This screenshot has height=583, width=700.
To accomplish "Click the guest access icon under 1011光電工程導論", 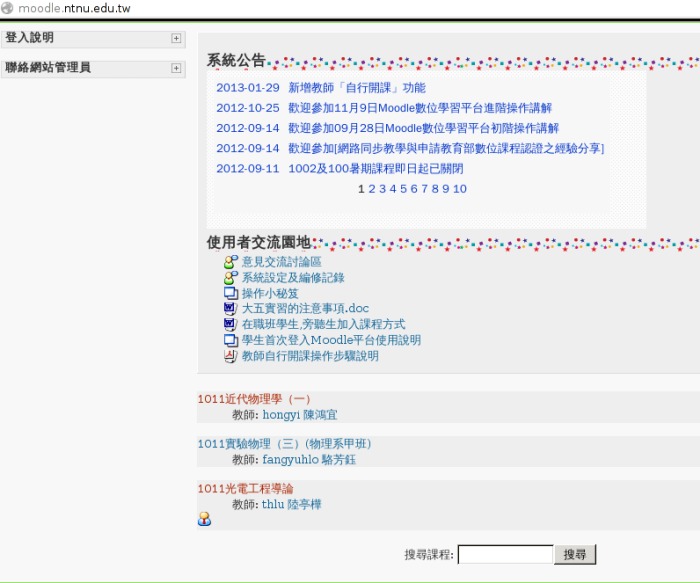I will click(204, 519).
